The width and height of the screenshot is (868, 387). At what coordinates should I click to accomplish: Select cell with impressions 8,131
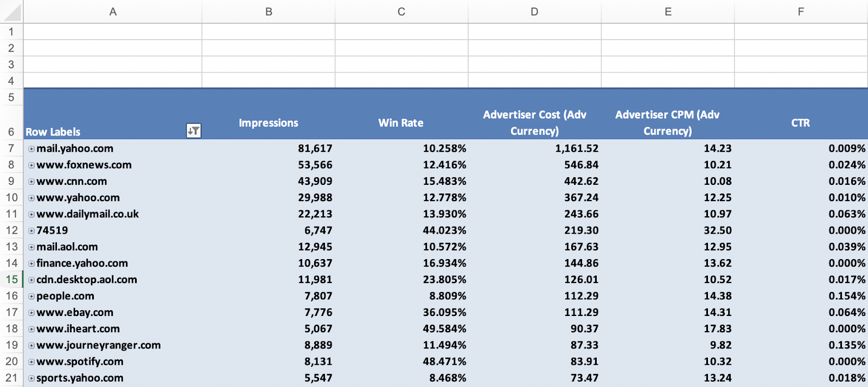coord(269,362)
